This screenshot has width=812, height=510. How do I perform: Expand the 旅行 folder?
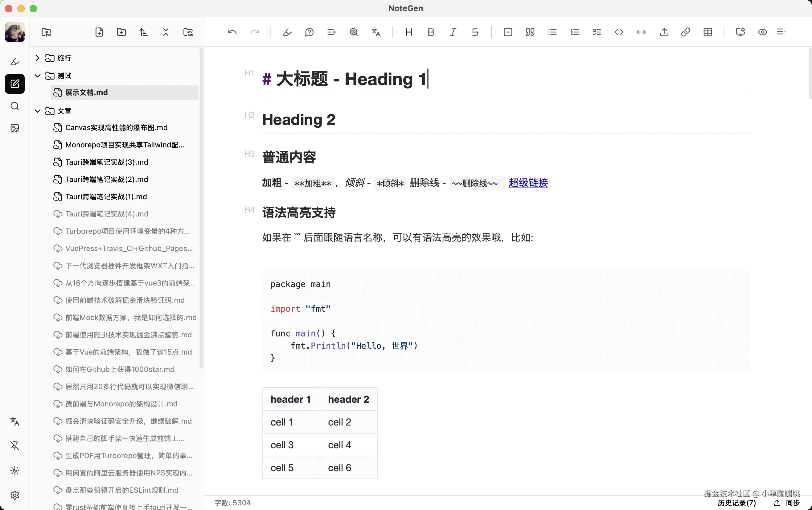click(37, 58)
